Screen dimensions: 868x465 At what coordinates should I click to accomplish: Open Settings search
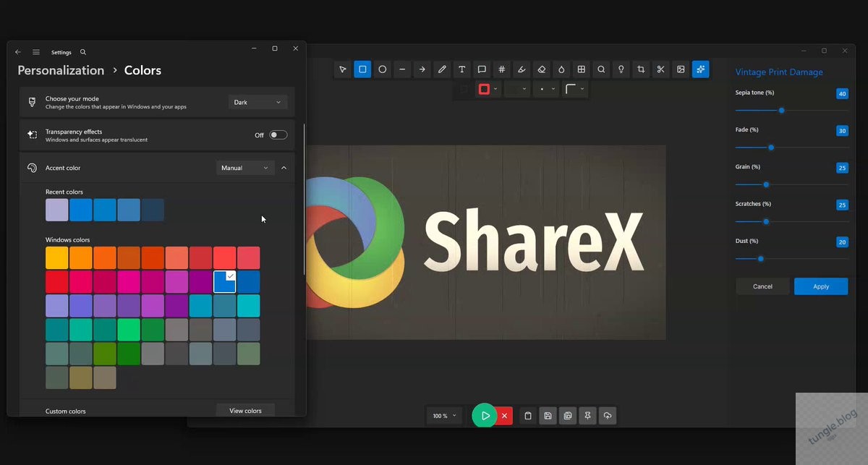83,52
